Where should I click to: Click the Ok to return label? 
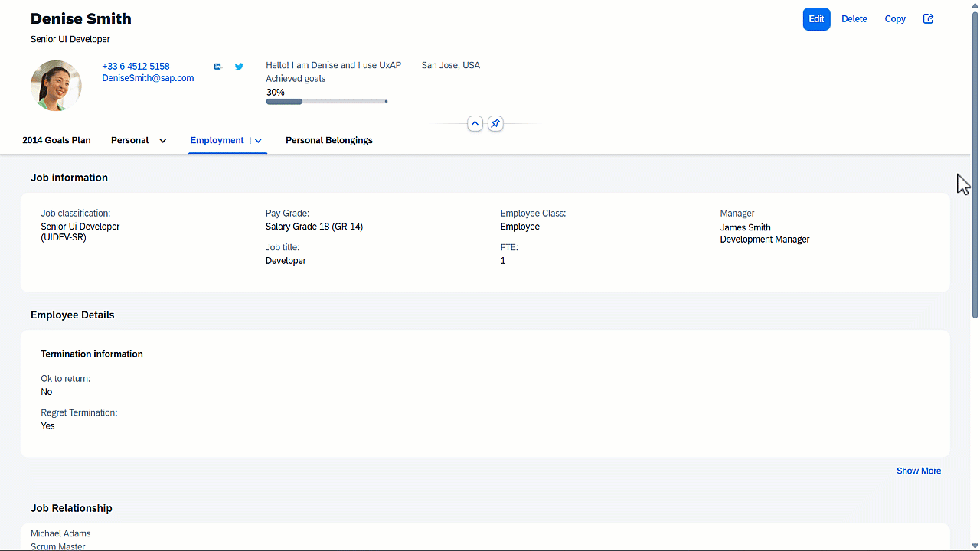[65, 379]
